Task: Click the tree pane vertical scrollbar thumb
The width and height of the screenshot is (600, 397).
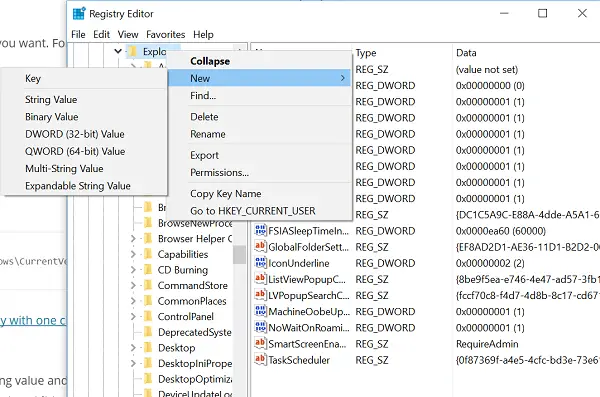Action: pyautogui.click(x=239, y=255)
